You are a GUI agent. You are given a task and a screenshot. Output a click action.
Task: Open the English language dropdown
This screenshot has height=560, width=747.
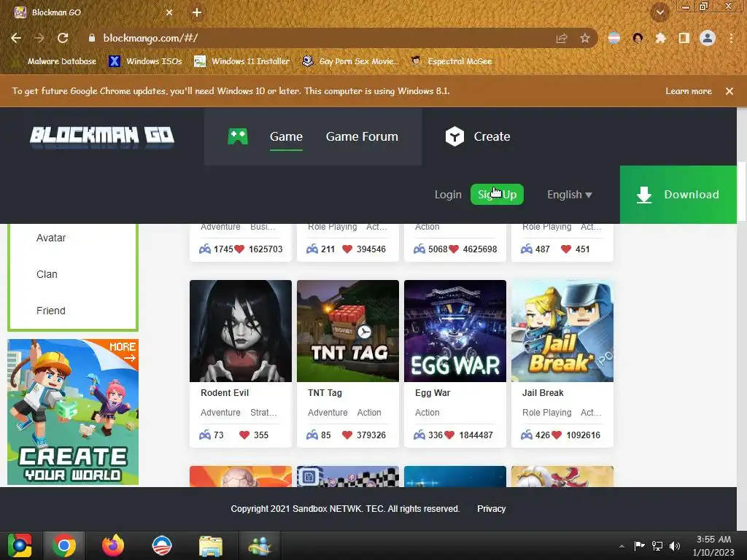(569, 195)
